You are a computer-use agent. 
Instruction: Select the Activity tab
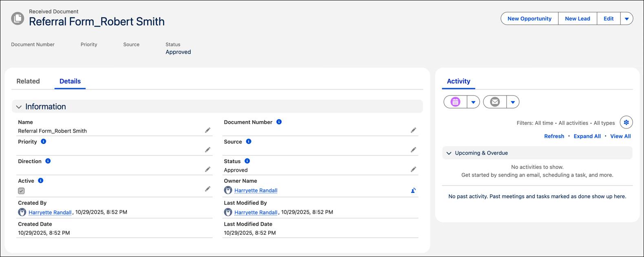(x=459, y=81)
